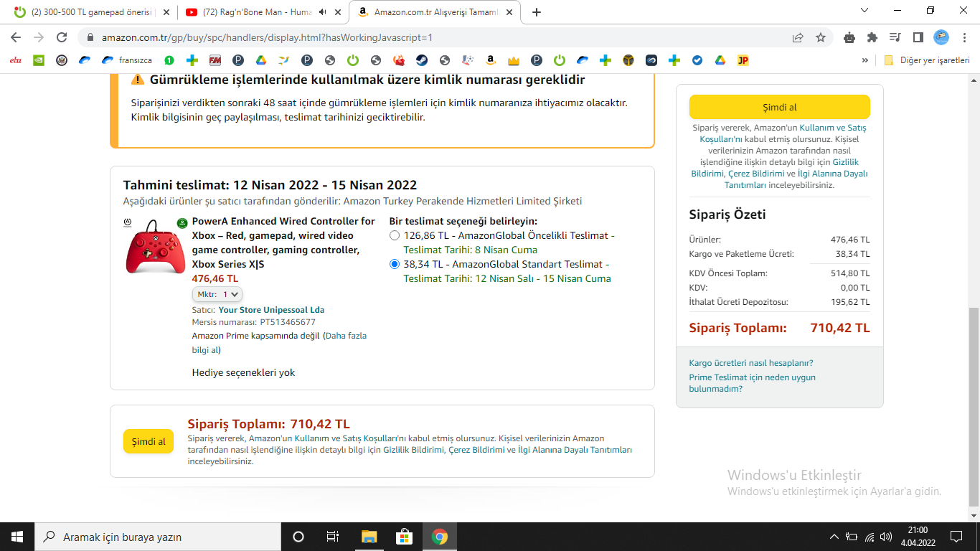This screenshot has width=980, height=551.
Task: Close the 300-500 TL gamepad tab
Action: (166, 12)
